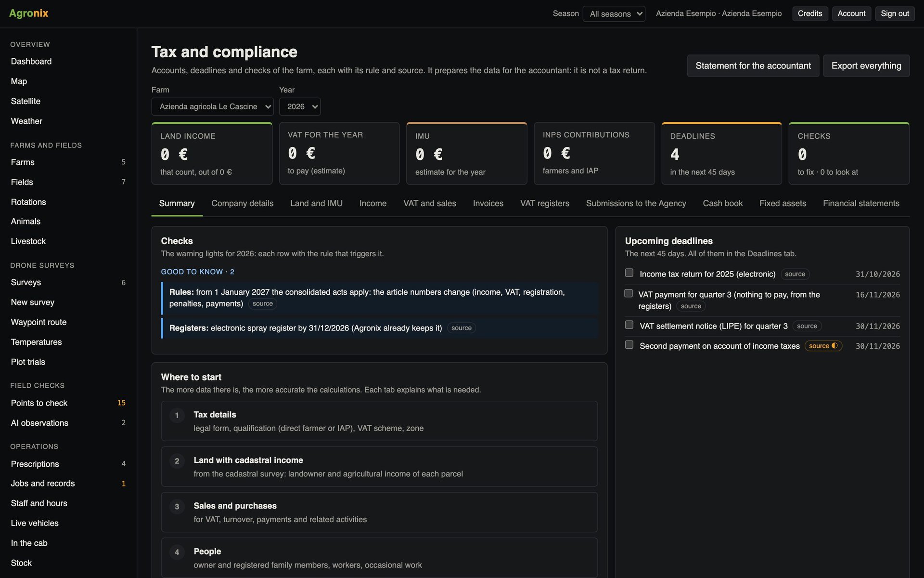Open Satellite in the sidebar
Screen dimensions: 924x578
(x=26, y=101)
